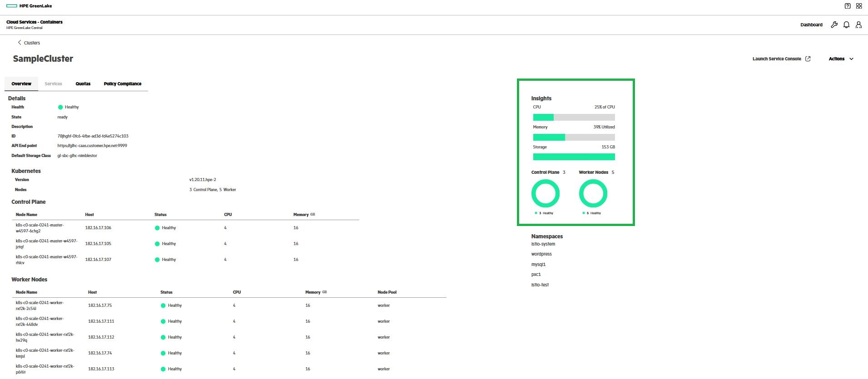The width and height of the screenshot is (868, 379).
Task: Click the API endpoint URL
Action: [x=92, y=146]
